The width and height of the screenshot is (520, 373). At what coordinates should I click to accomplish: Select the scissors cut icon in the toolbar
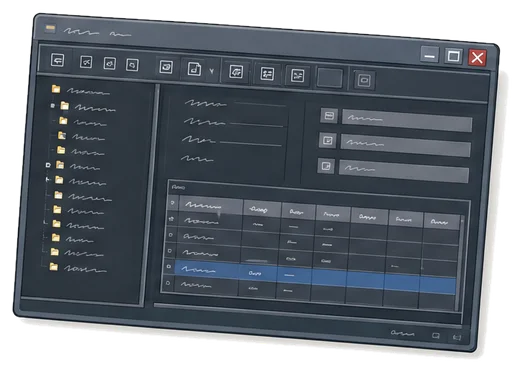click(x=86, y=62)
